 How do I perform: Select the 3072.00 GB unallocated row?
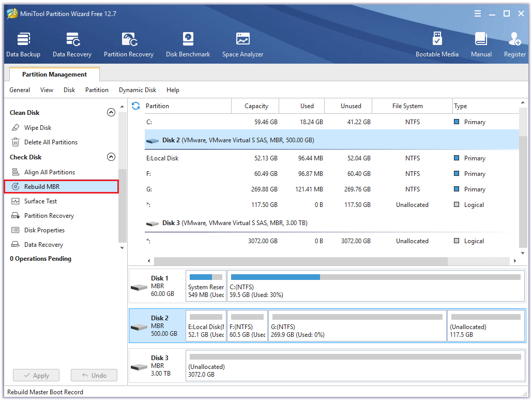[332, 241]
